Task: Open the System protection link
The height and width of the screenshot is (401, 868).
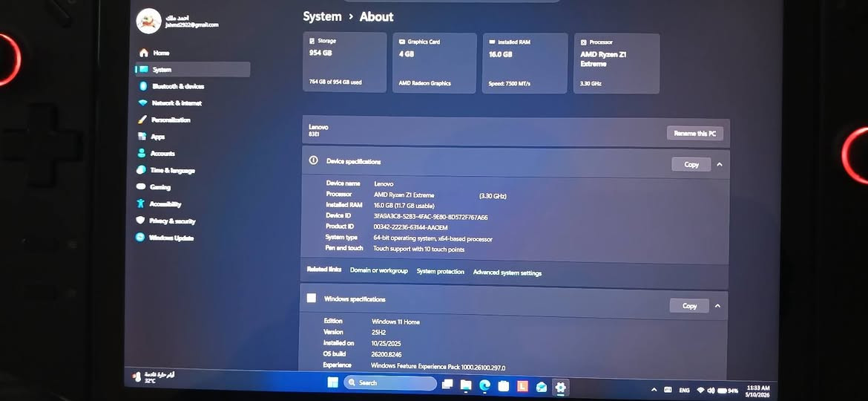Action: pos(440,272)
